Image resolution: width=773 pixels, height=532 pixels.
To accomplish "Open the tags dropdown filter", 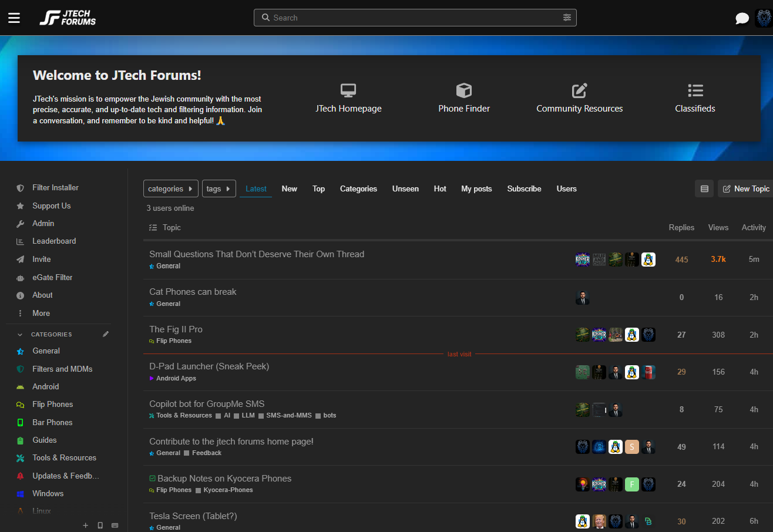I will tap(219, 188).
